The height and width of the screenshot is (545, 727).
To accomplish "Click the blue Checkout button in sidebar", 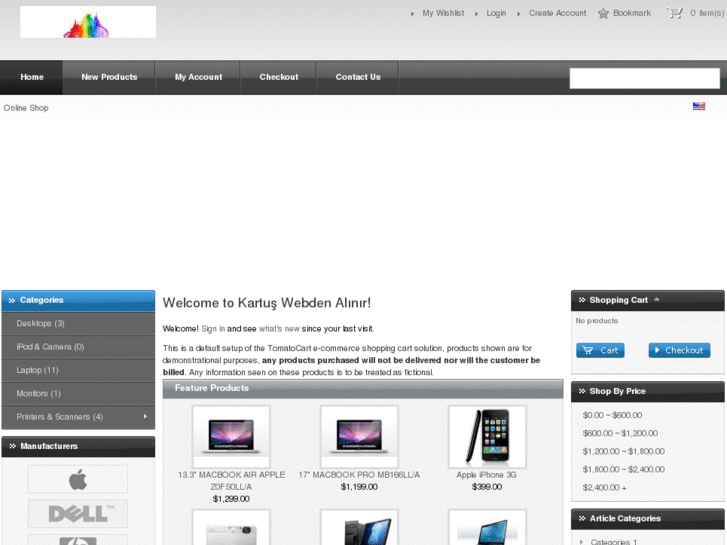I will [x=679, y=350].
